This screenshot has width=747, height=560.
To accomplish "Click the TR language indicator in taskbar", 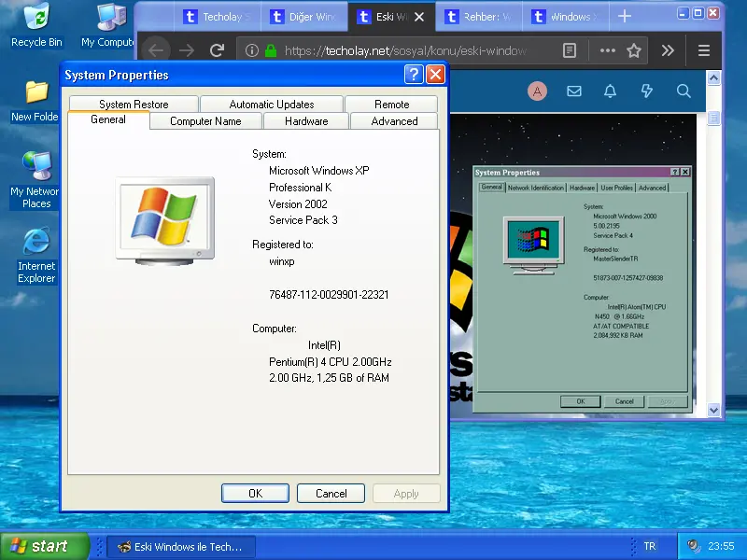I will tap(649, 546).
